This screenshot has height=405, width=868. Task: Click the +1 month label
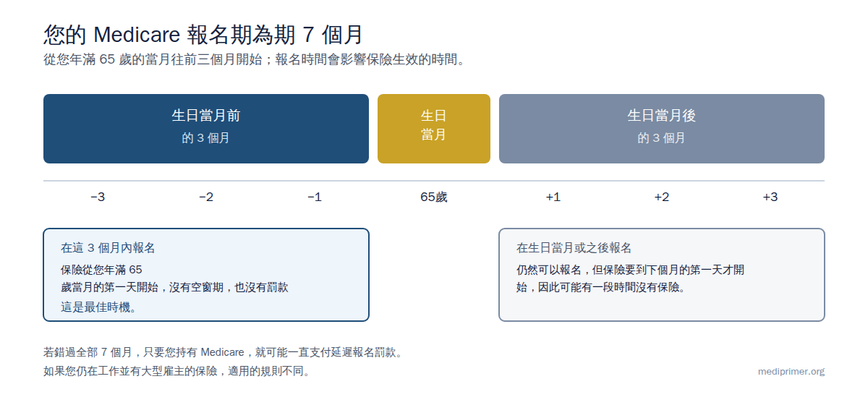click(x=553, y=197)
